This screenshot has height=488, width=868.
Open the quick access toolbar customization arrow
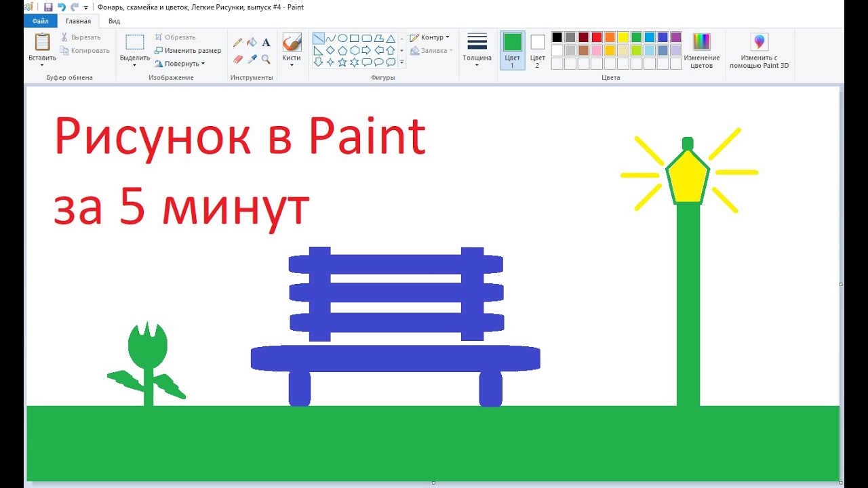pos(86,7)
